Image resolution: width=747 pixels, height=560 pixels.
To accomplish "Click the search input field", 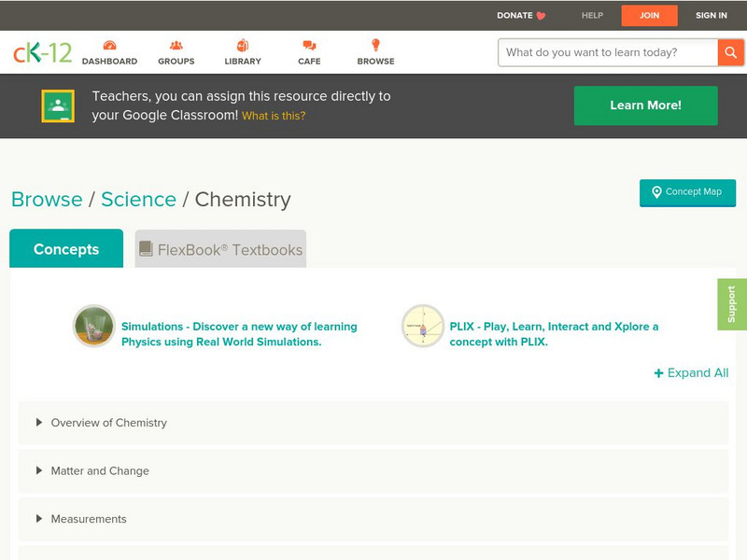I will tap(608, 52).
